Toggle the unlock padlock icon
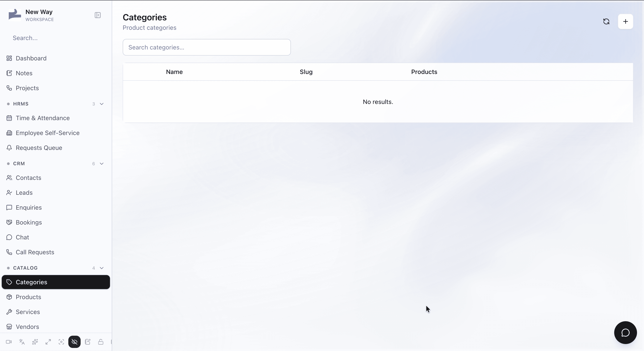644x351 pixels. tap(101, 342)
